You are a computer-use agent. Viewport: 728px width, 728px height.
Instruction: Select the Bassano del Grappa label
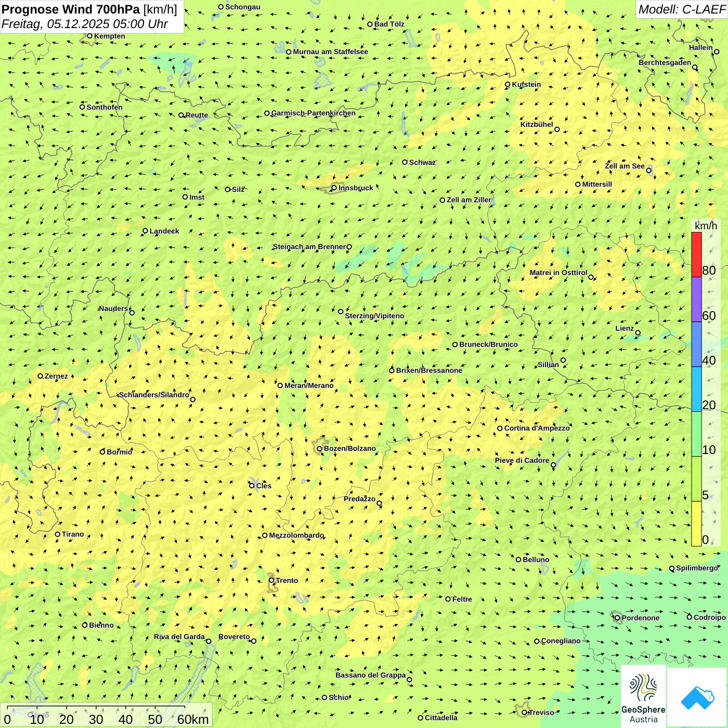[371, 675]
